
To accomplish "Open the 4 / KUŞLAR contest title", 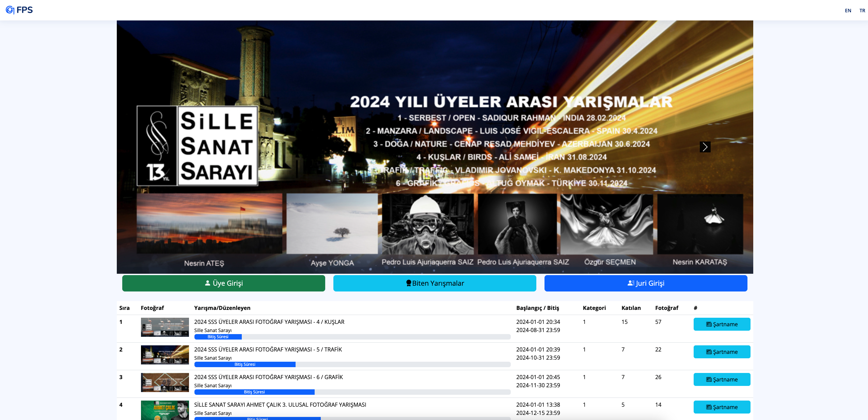I will [269, 322].
